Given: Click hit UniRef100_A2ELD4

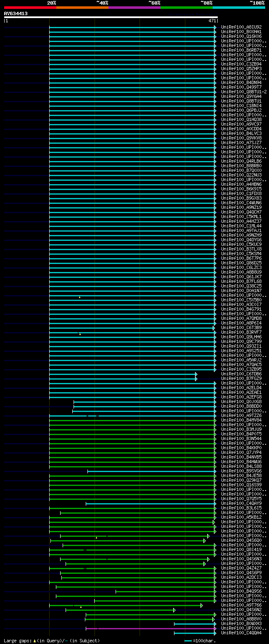Looking at the screenshot, I should [241, 388].
